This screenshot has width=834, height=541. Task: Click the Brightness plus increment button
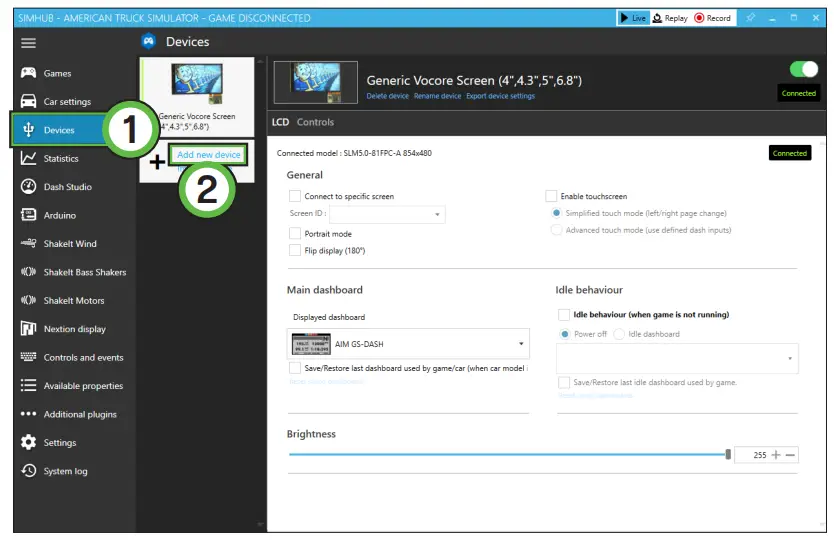coord(776,454)
